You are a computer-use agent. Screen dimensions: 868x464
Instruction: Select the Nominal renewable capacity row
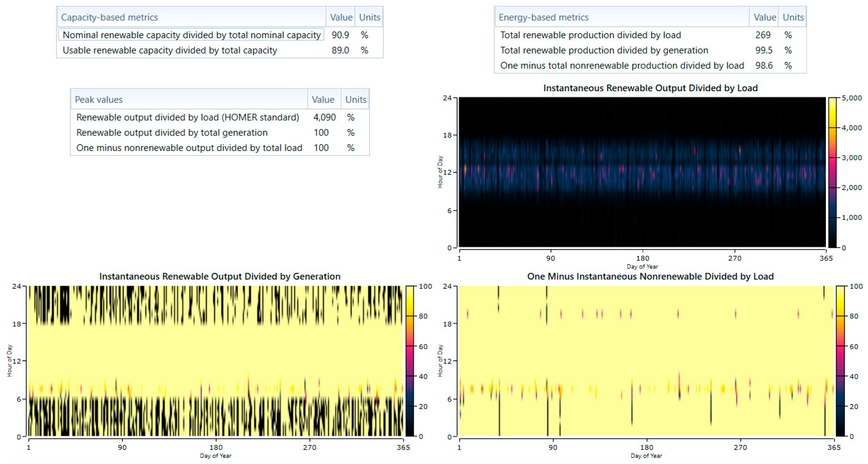click(191, 35)
